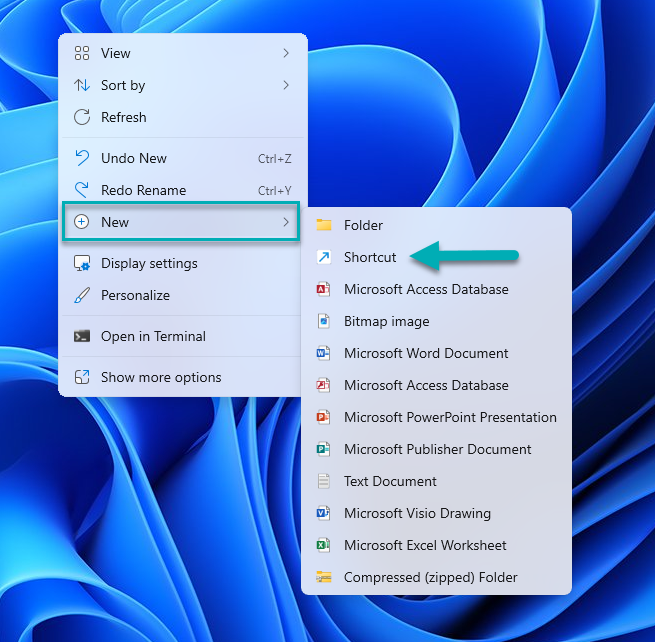Click the Visio Drawing icon
This screenshot has height=642, width=655.
[323, 513]
